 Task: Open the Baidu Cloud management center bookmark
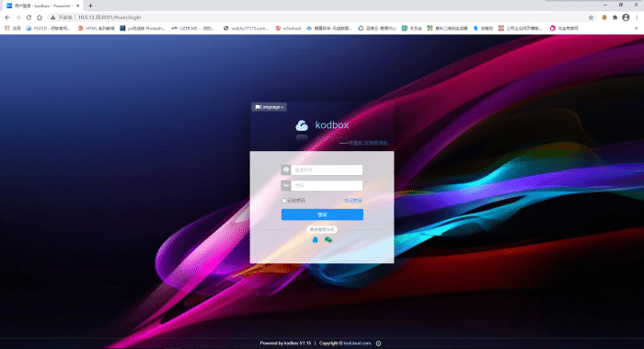coord(377,29)
